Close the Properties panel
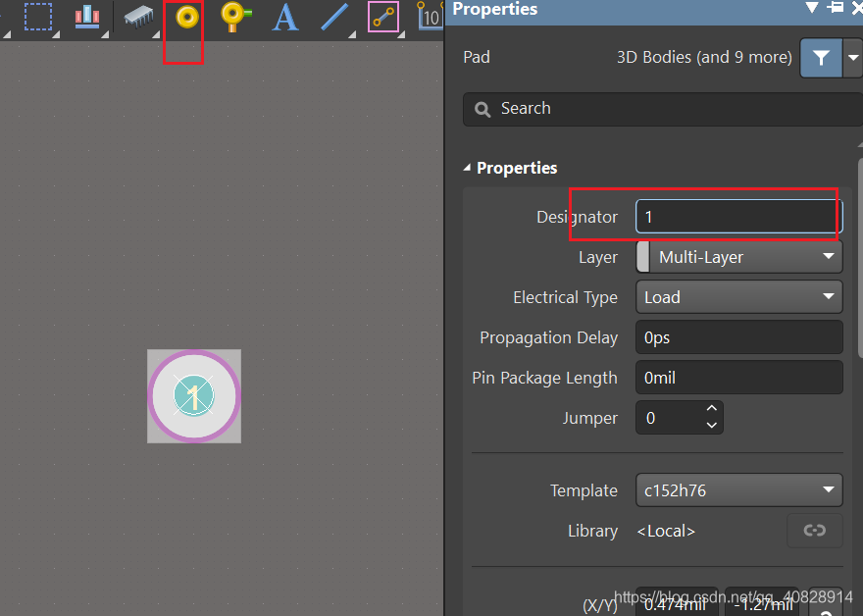The width and height of the screenshot is (863, 616). tap(856, 8)
